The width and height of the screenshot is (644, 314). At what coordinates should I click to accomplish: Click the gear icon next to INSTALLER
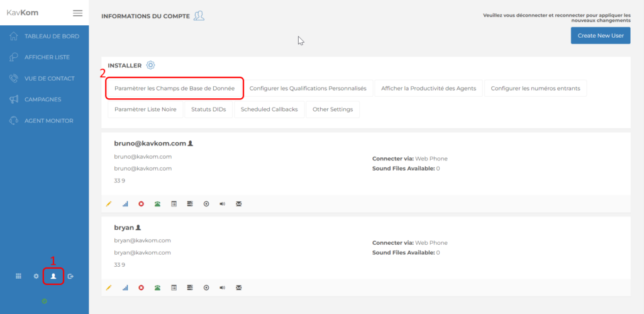[150, 65]
